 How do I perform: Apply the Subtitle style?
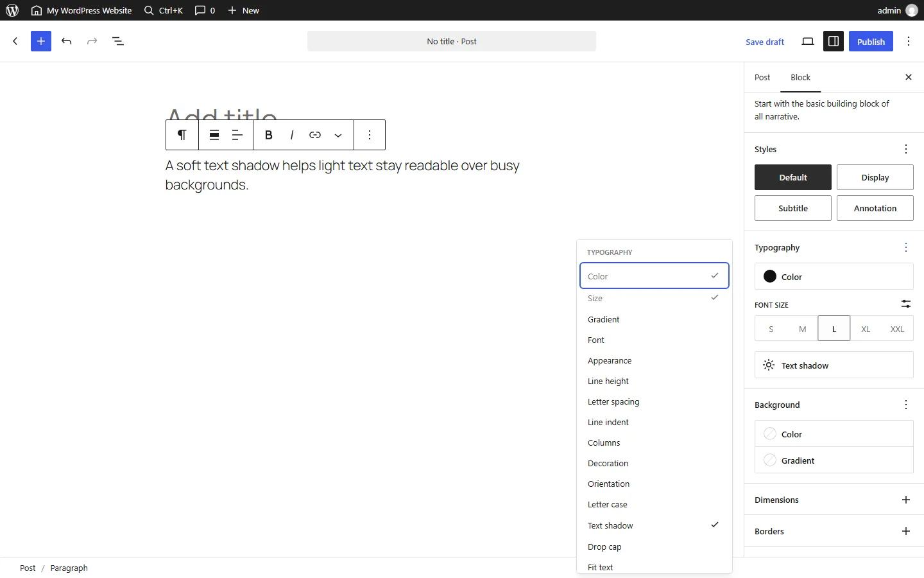(x=793, y=208)
